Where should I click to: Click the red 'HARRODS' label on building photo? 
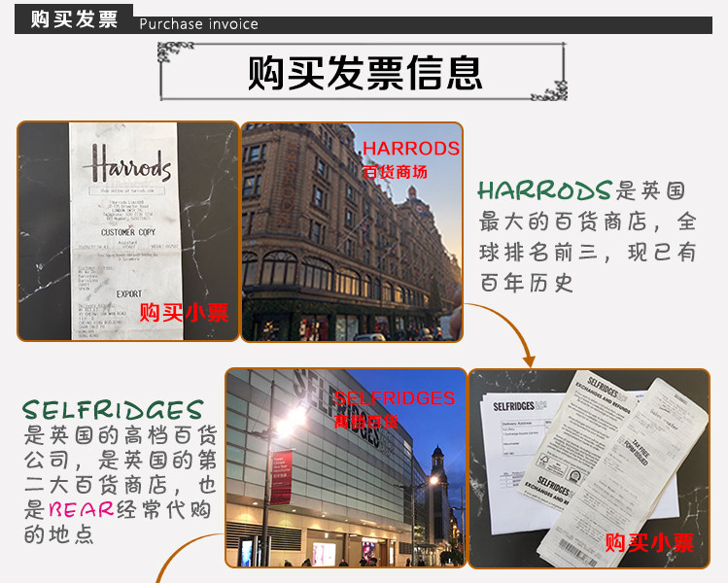click(410, 149)
